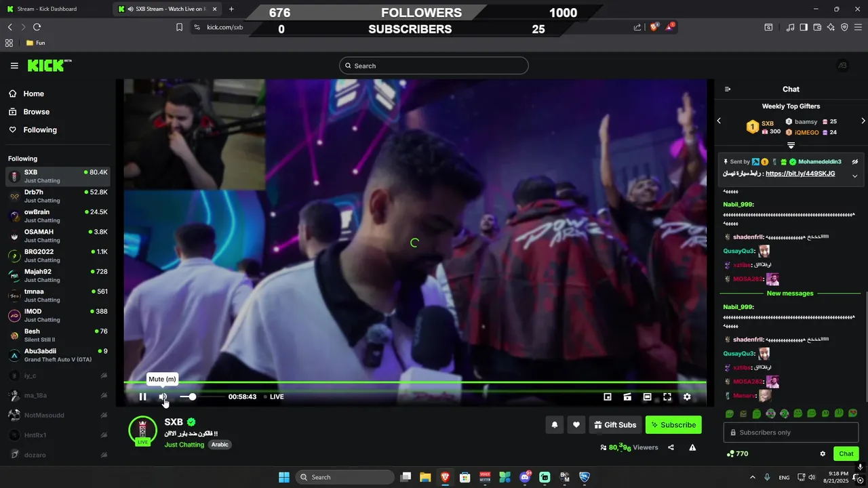The image size is (868, 488).
Task: Open Brave VPN shield icon
Action: coord(844,27)
